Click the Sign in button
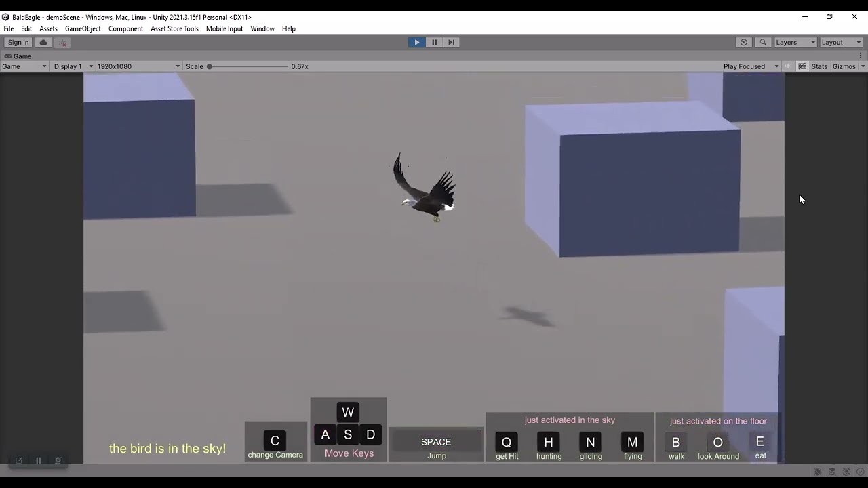The image size is (868, 488). pos(18,42)
